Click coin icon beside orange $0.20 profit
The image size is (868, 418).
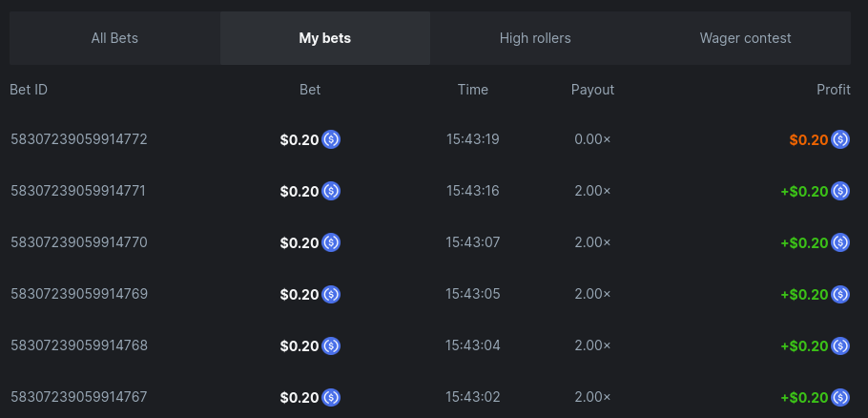[840, 139]
